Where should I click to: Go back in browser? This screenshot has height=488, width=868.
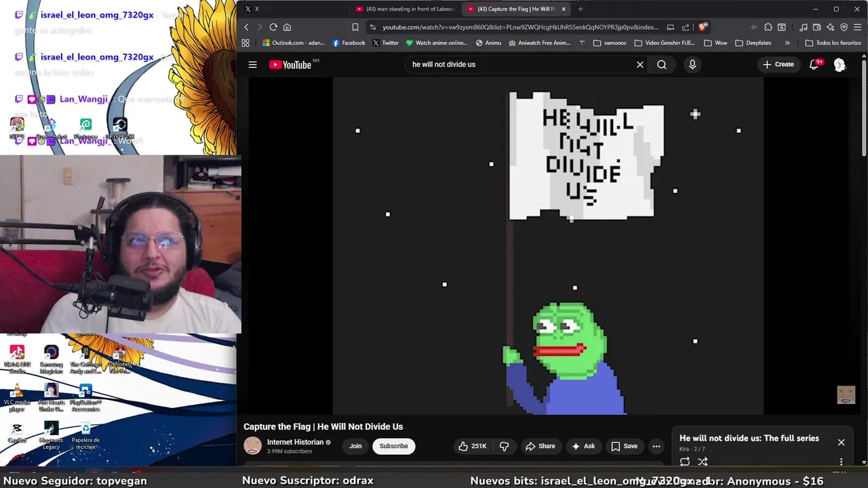[x=246, y=27]
